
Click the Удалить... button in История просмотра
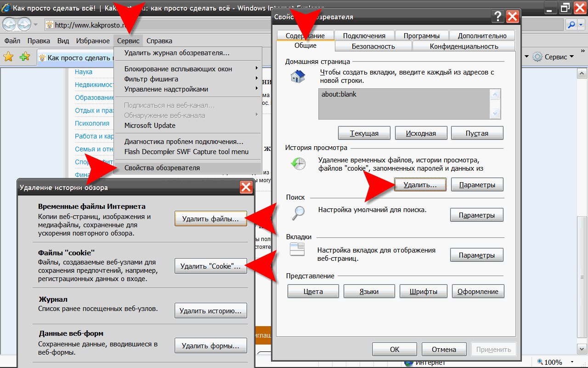420,185
